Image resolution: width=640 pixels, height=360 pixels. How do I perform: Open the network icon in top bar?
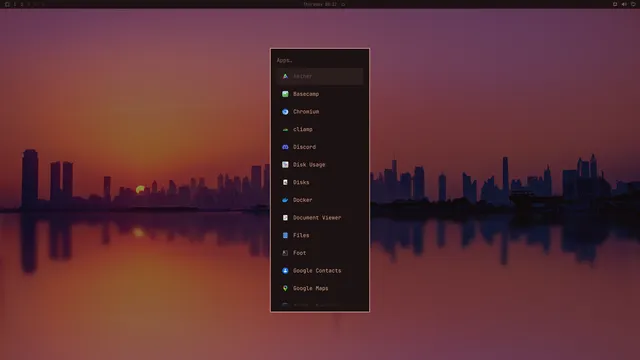click(x=633, y=4)
